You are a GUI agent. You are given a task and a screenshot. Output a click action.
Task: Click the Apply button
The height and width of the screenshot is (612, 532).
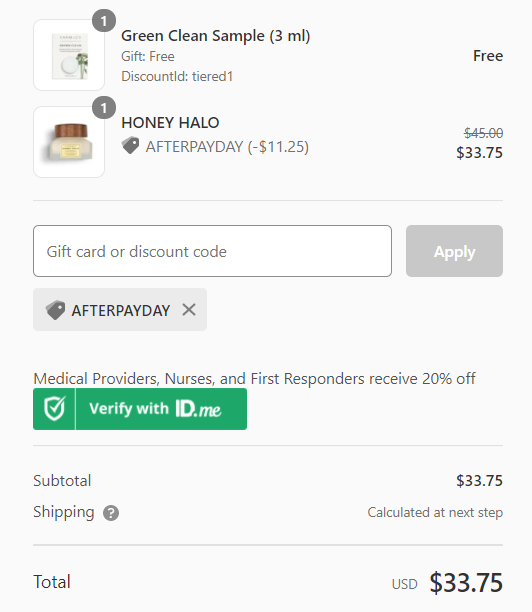454,251
